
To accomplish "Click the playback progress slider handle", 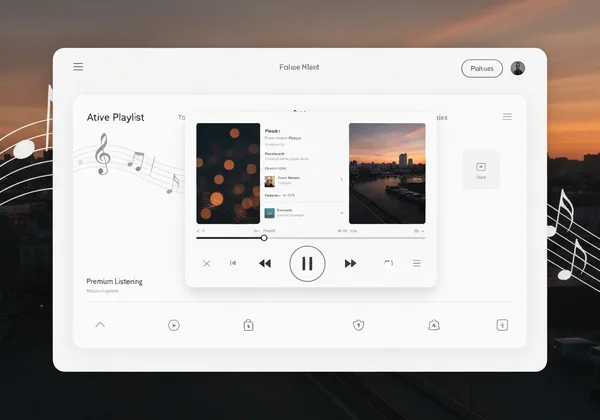I will pyautogui.click(x=264, y=238).
